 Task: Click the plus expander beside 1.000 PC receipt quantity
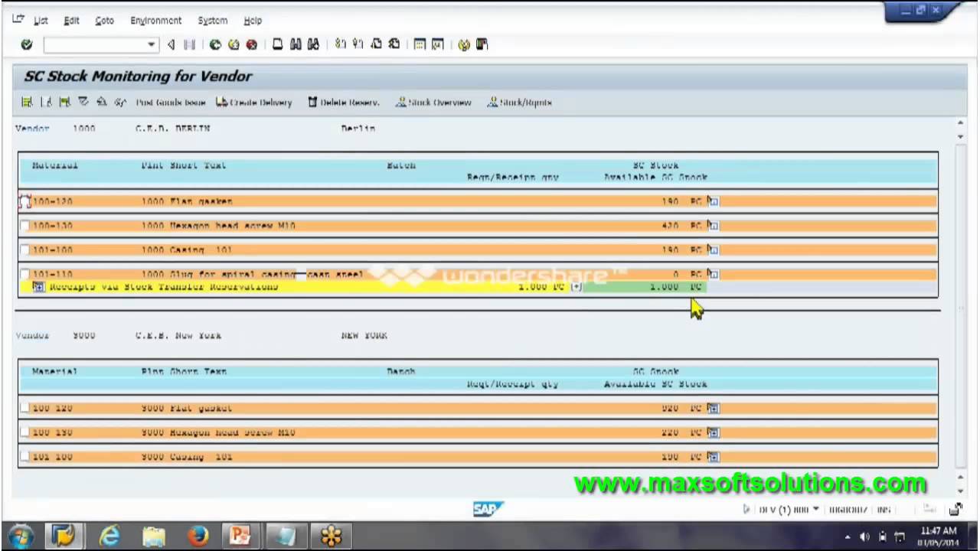[x=576, y=287]
